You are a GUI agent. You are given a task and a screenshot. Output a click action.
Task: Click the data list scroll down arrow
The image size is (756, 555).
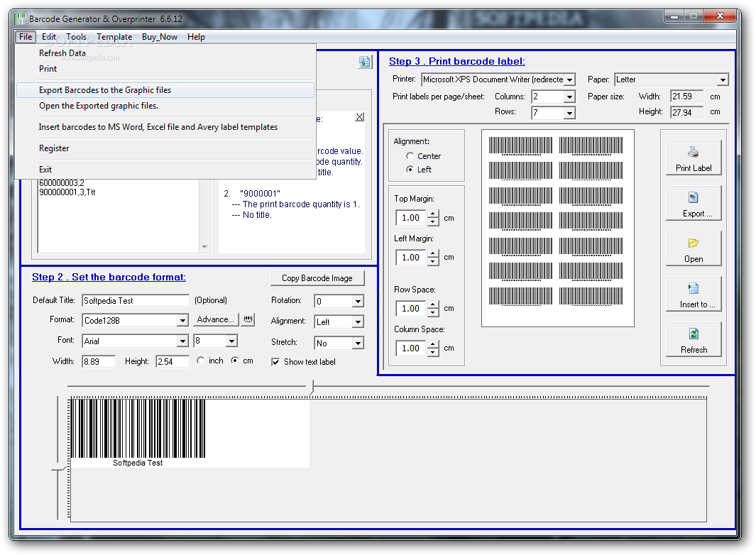coord(204,247)
